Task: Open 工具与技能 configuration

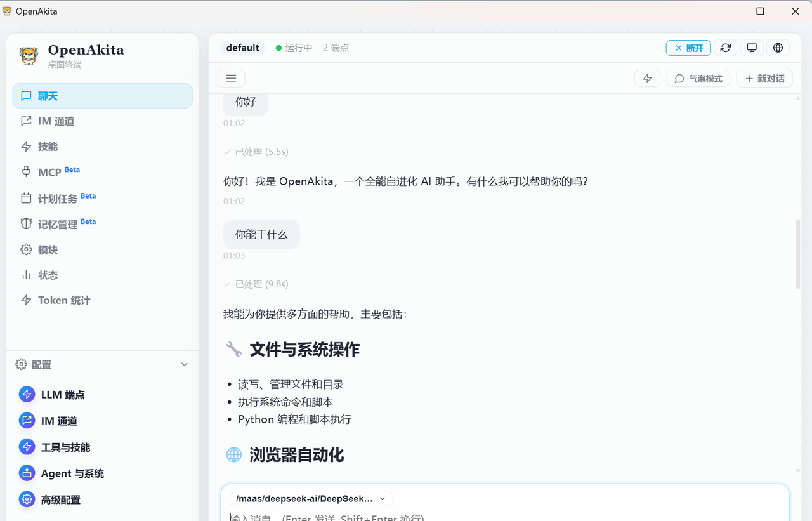Action: pos(102,447)
